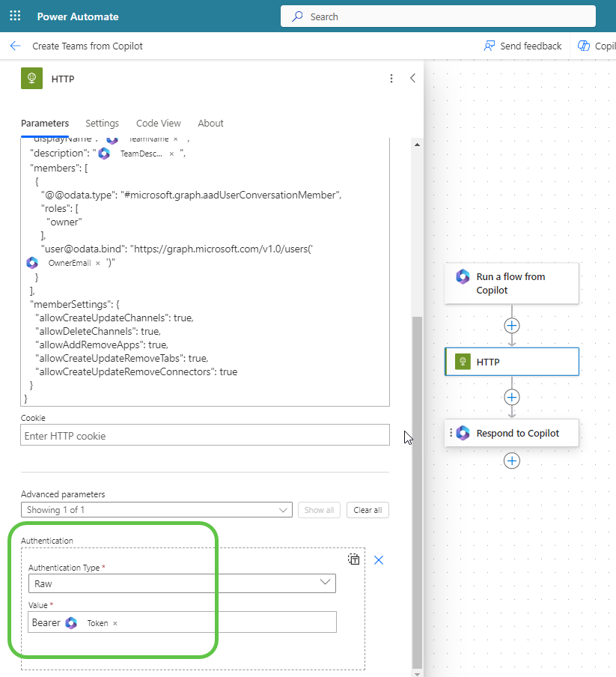The width and height of the screenshot is (616, 677).
Task: Collapse the HTTP panel with chevron
Action: click(x=412, y=78)
